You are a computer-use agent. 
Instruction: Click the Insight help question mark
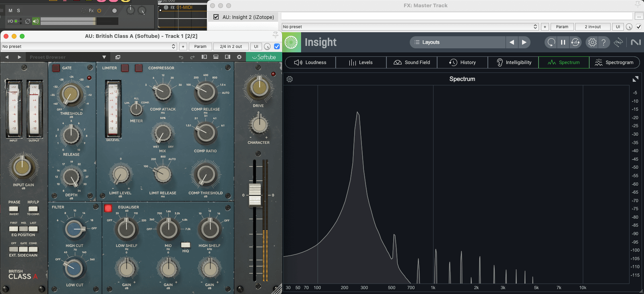[603, 42]
